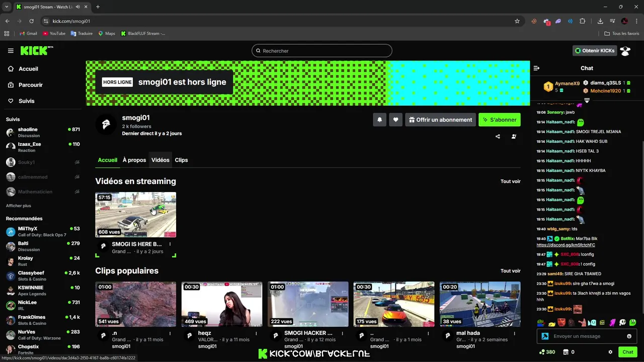Open shaoline channel in followed list
The image size is (644, 362).
[x=43, y=132]
